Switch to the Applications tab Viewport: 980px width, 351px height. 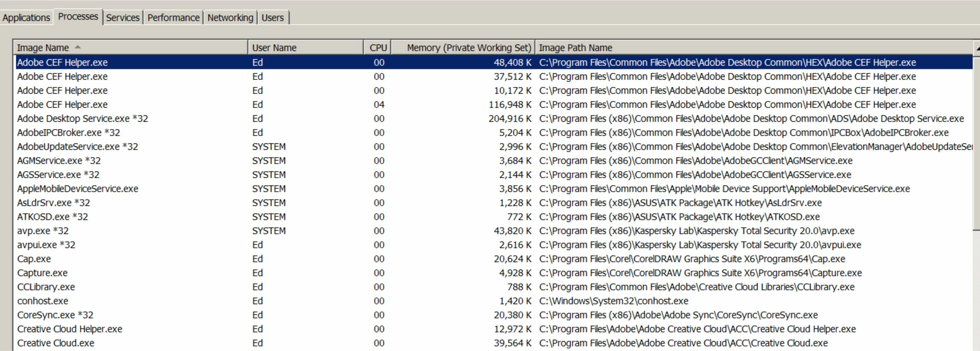pos(26,18)
